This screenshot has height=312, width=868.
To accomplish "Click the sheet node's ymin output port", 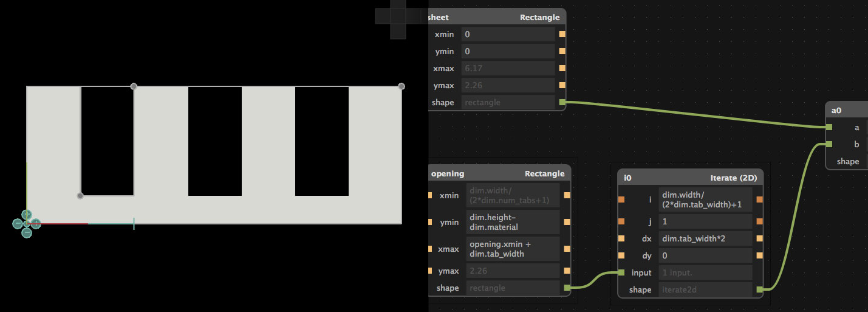I will tap(562, 52).
